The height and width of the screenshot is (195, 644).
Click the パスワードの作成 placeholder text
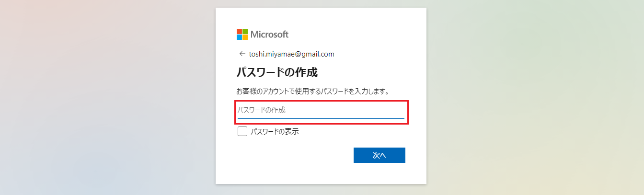pos(262,110)
